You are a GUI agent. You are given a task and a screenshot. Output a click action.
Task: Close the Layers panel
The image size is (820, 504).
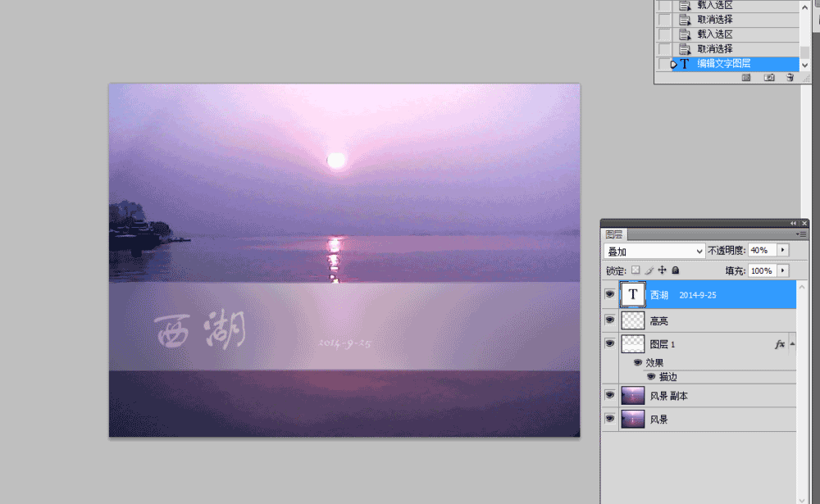click(804, 223)
